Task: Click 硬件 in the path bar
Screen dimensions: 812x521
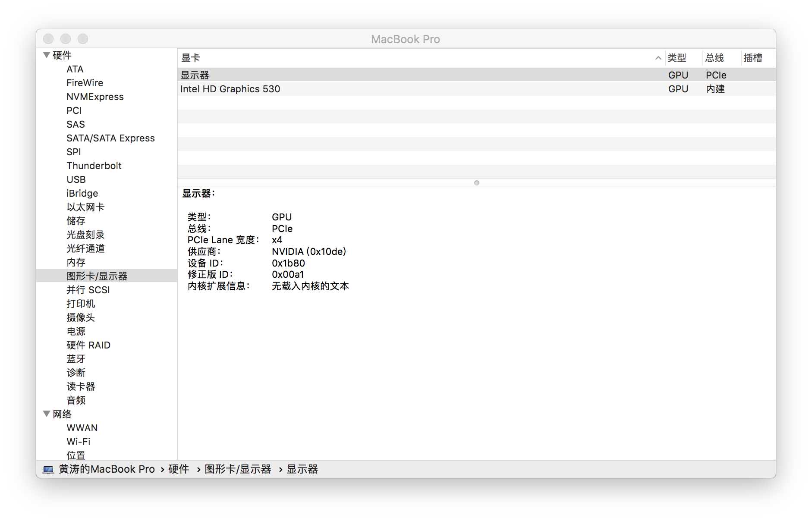Action: 179,469
